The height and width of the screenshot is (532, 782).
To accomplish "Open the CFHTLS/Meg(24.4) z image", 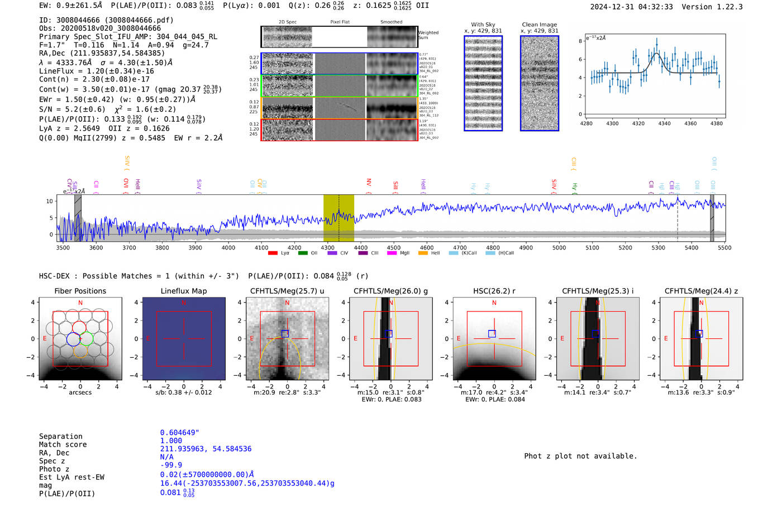I will [x=702, y=339].
